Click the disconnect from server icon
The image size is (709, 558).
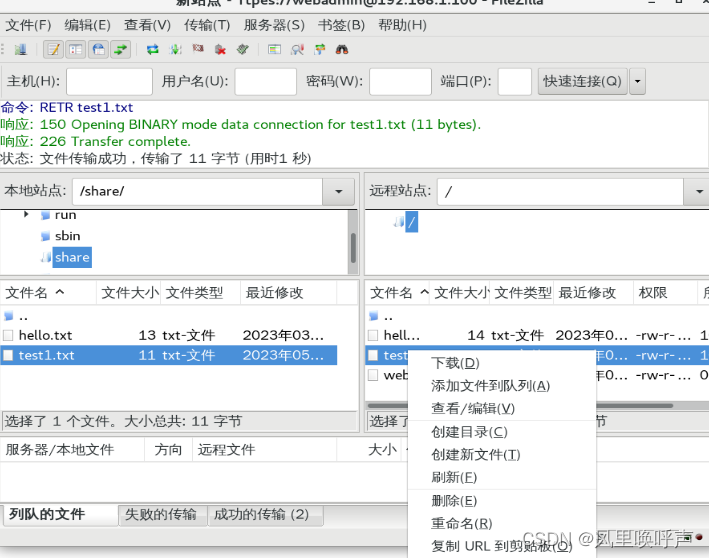pyautogui.click(x=220, y=49)
